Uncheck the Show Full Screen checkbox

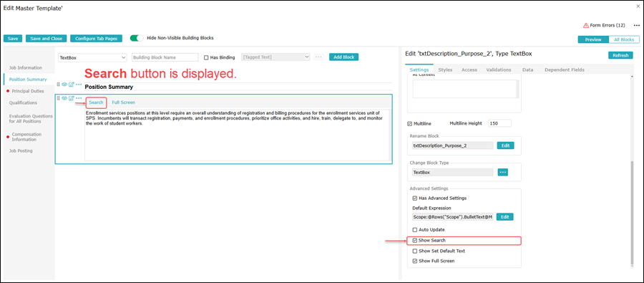click(x=415, y=262)
